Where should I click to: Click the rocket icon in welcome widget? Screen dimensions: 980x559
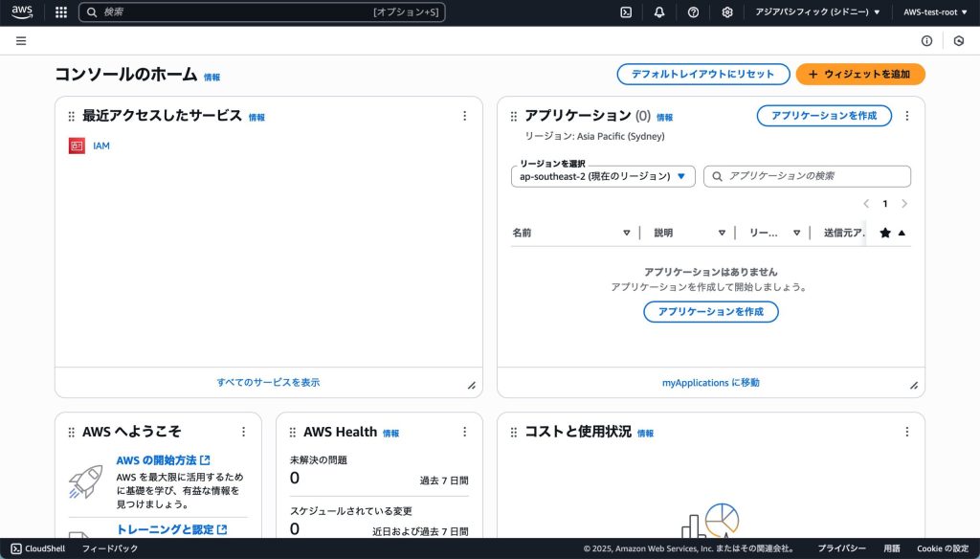(x=85, y=481)
